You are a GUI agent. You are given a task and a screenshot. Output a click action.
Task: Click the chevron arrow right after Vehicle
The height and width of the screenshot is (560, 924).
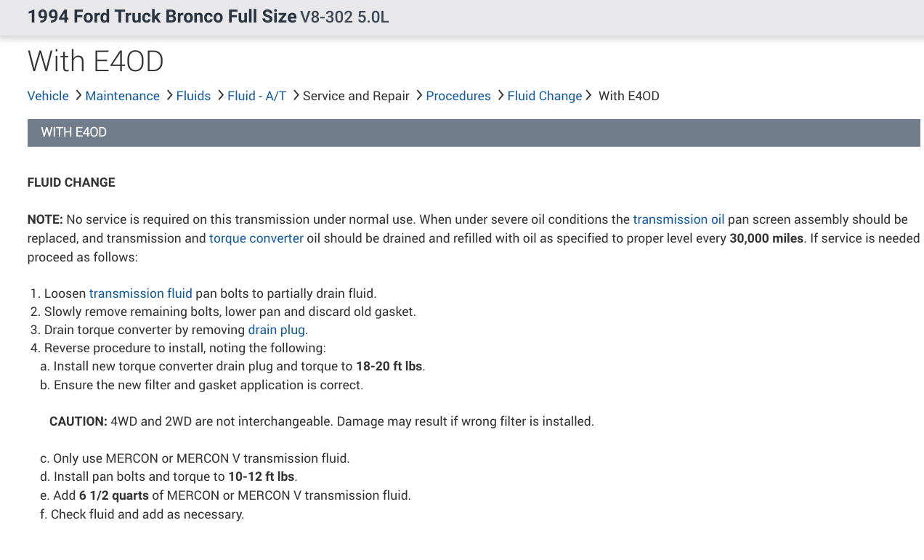pyautogui.click(x=78, y=95)
